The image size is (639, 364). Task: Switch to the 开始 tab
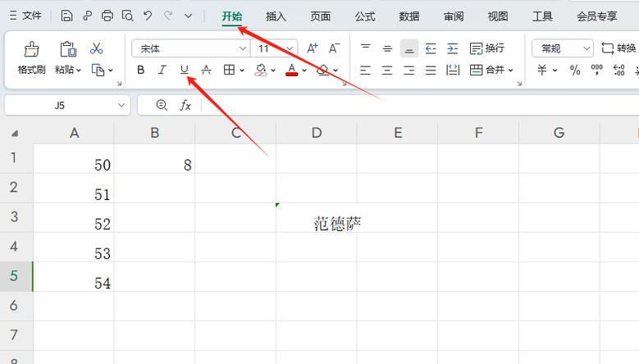point(232,16)
